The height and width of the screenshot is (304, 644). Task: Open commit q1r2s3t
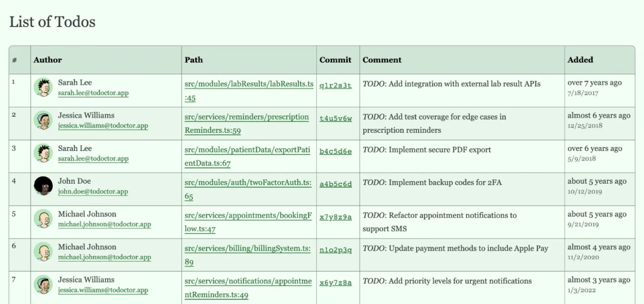[336, 85]
